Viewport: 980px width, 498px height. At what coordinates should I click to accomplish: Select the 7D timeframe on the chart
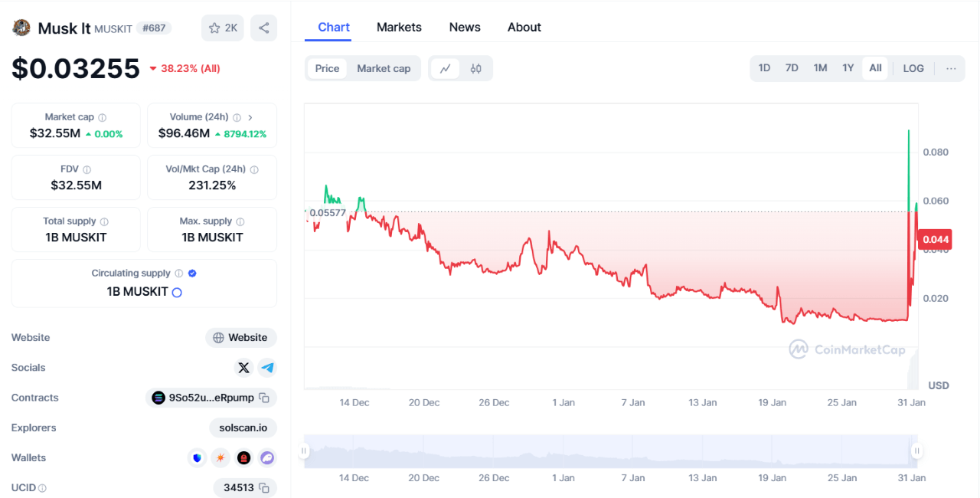[792, 67]
